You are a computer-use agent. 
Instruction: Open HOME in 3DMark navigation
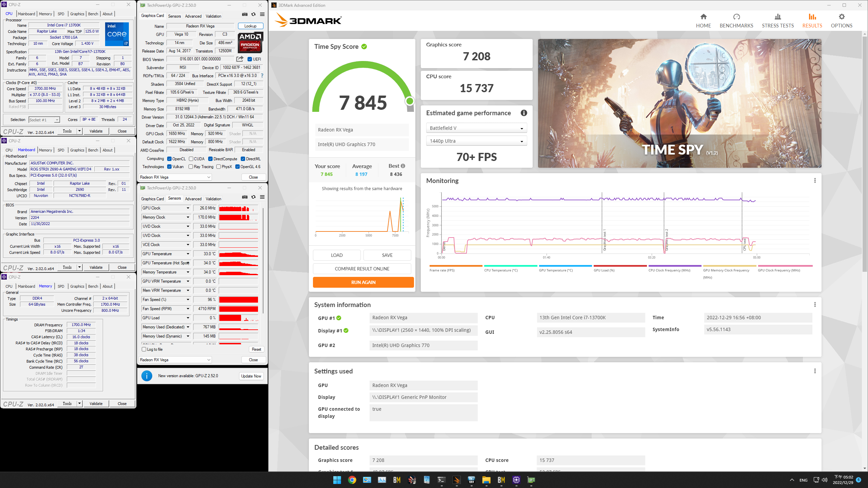[703, 21]
